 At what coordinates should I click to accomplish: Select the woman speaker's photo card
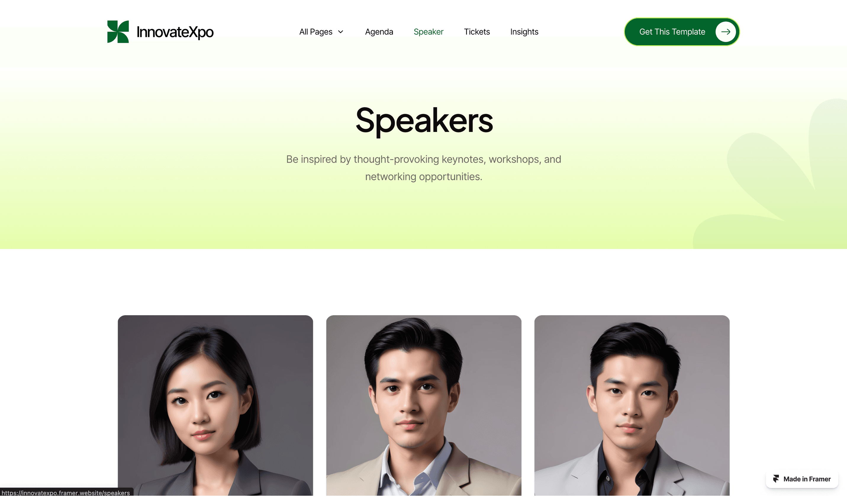coord(215,405)
